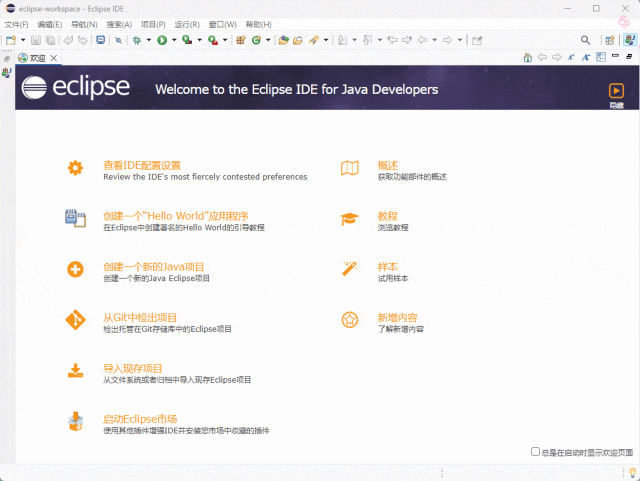Screen dimensions: 640x481
Task: Click the Run External Tools icon
Action: 213,40
